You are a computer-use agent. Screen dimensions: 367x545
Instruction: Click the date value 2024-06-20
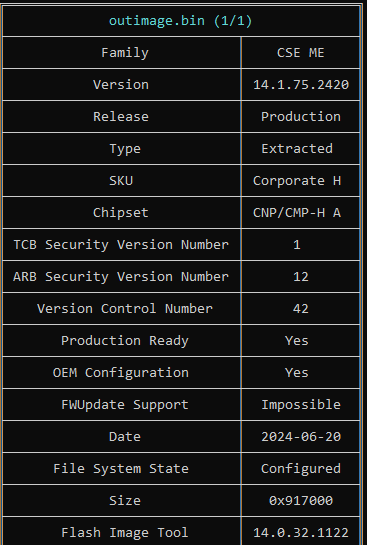tap(301, 437)
